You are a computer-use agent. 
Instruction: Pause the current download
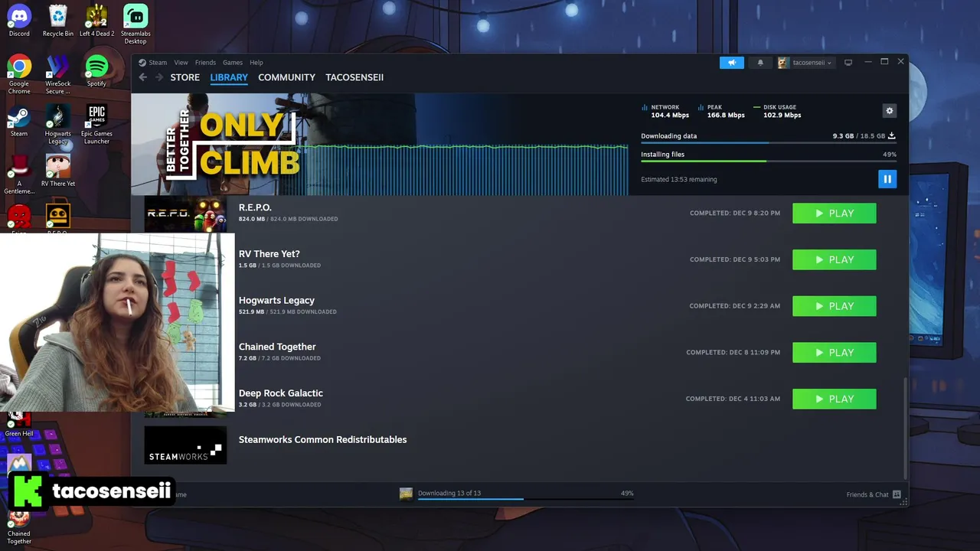(887, 179)
